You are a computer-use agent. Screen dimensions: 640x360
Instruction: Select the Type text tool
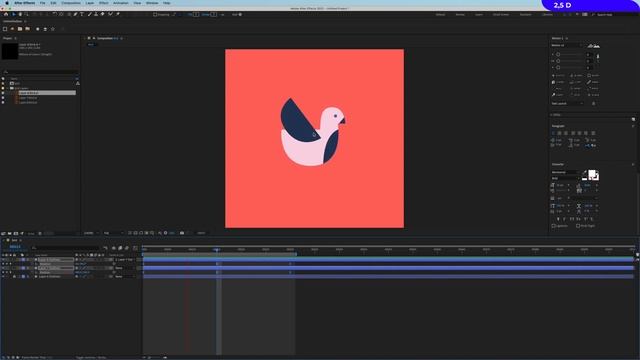pyautogui.click(x=82, y=14)
